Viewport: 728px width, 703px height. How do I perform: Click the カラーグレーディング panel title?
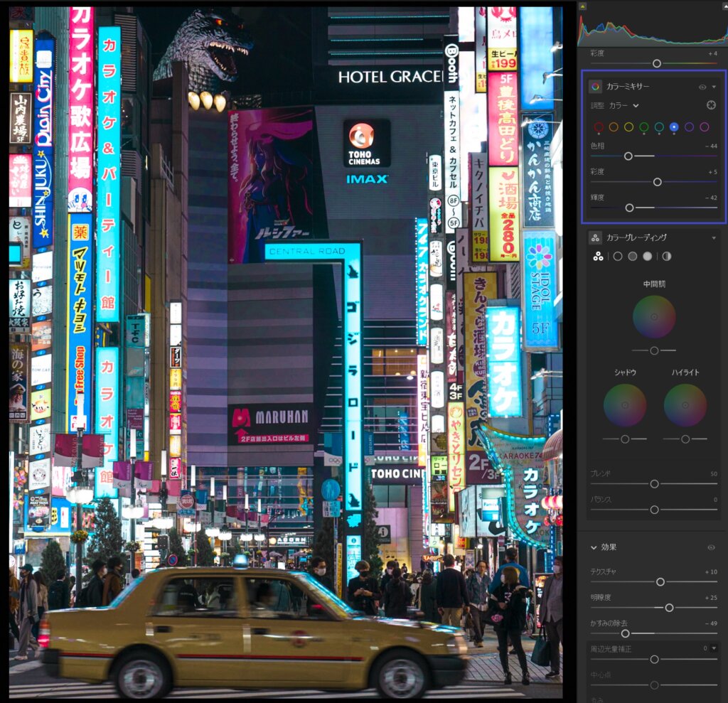pos(636,237)
